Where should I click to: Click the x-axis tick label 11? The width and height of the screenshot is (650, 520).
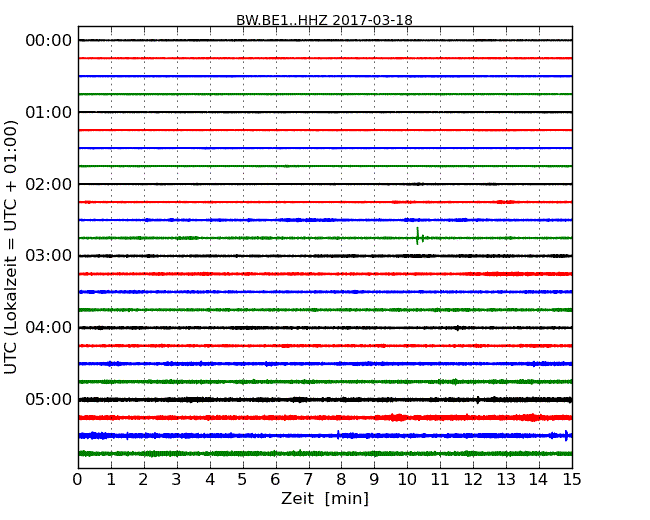click(x=440, y=480)
